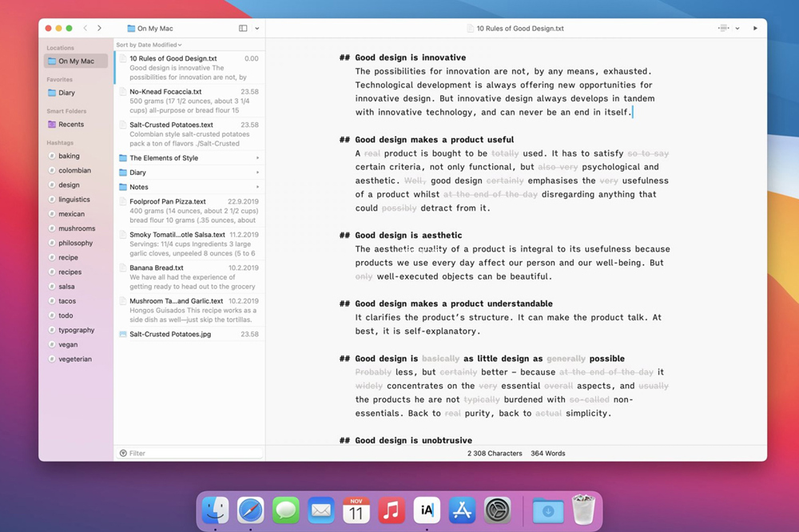Open Salt-Crusted Potatoes.text file

189,133
